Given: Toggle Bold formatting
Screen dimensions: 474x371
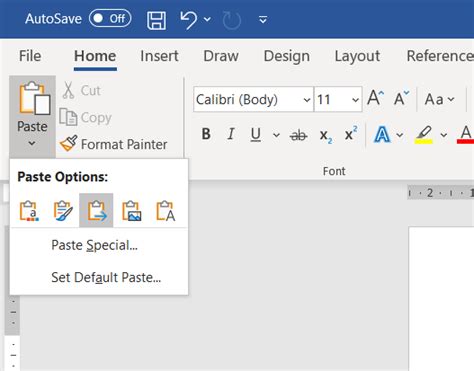Looking at the screenshot, I should pos(206,134).
